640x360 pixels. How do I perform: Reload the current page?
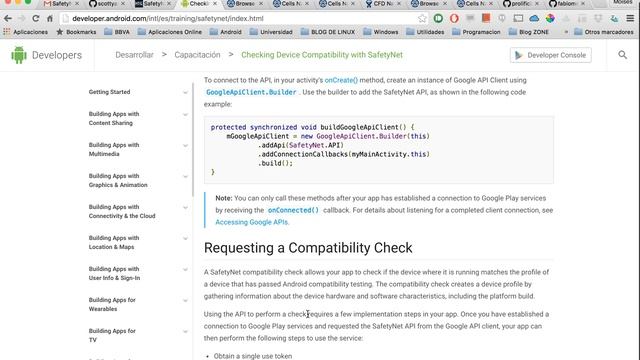coord(36,18)
